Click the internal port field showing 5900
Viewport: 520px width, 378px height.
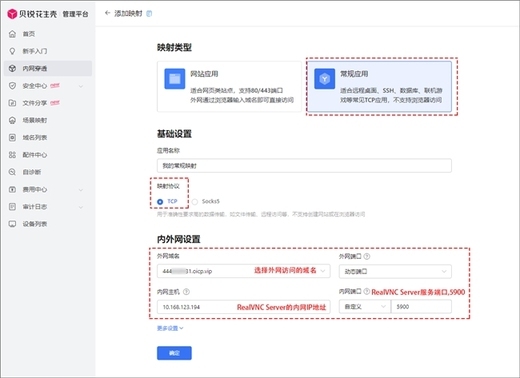coord(421,307)
